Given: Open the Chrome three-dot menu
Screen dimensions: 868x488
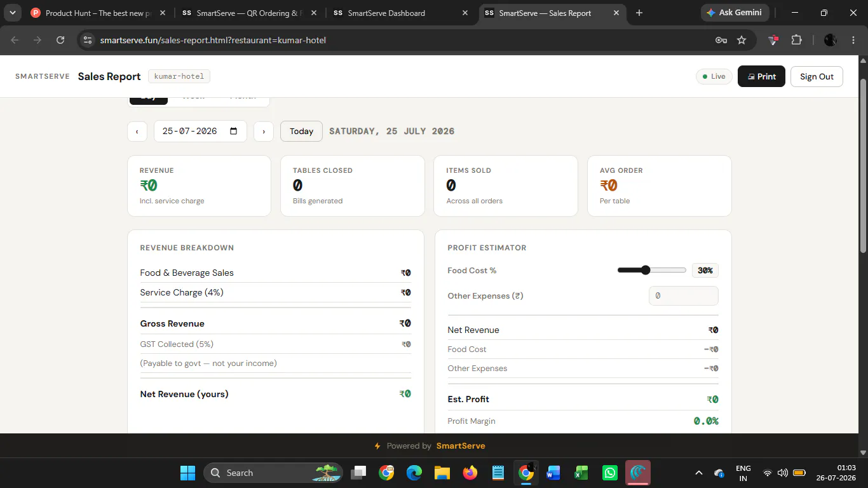Looking at the screenshot, I should click(x=853, y=40).
